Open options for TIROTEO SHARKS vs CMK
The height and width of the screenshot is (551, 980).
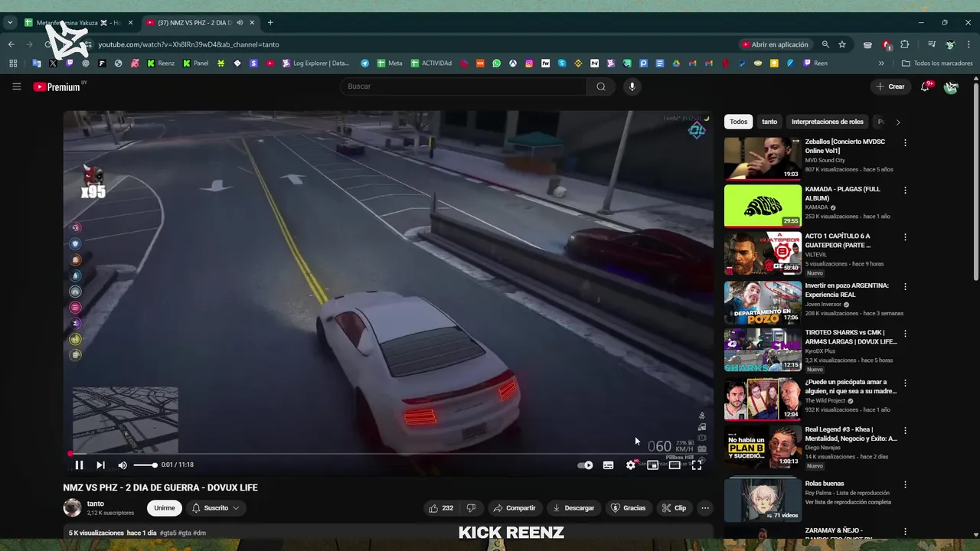tap(905, 334)
